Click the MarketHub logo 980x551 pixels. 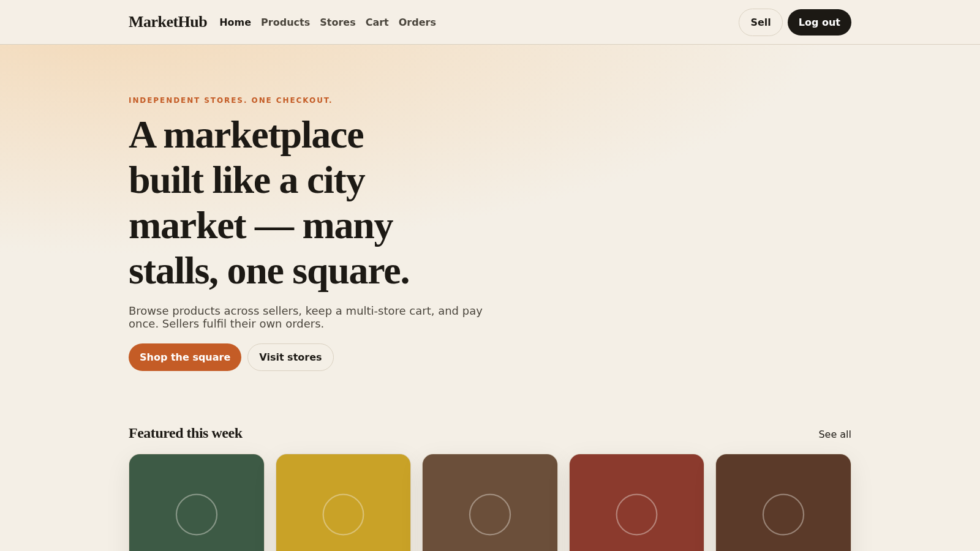(x=168, y=22)
